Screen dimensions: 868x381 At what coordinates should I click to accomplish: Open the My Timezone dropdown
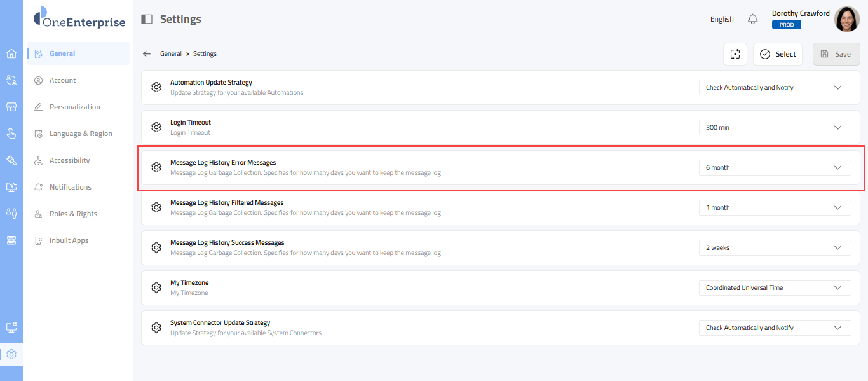pos(775,287)
